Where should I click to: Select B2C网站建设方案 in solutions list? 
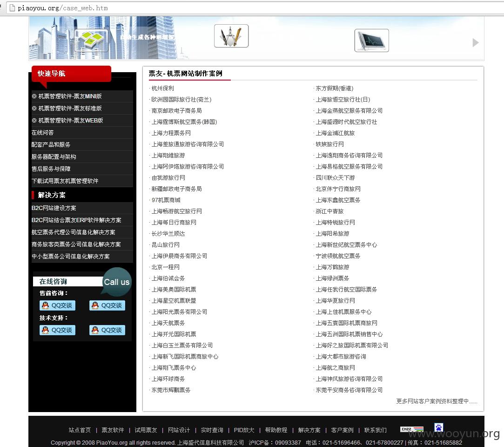click(x=82, y=208)
